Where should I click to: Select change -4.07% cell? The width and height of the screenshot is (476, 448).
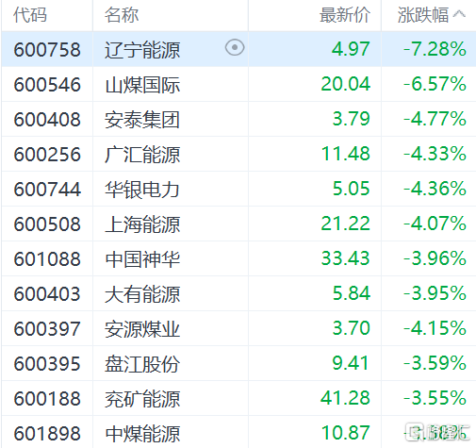pos(435,224)
